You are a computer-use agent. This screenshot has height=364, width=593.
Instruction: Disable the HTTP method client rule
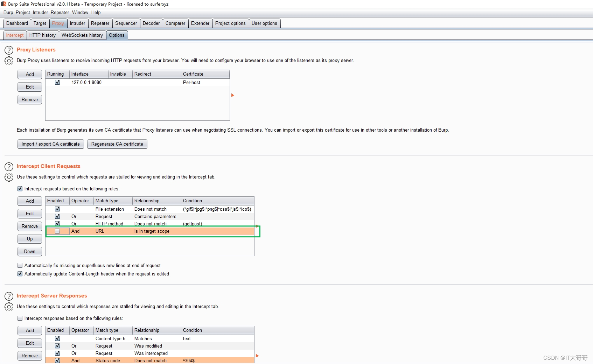tap(57, 223)
